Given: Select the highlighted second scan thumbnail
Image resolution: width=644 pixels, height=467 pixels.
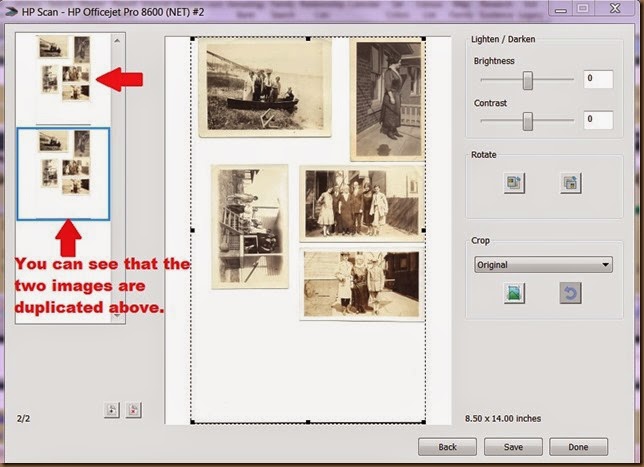Looking at the screenshot, I should coord(63,174).
